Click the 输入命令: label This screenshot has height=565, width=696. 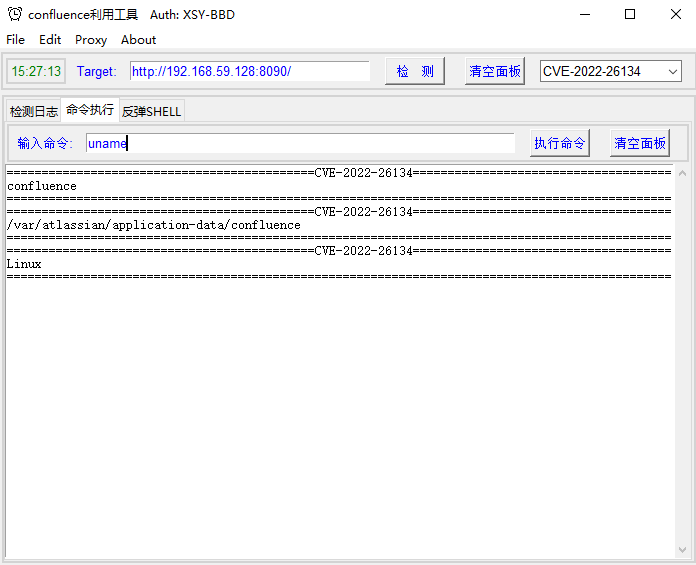click(45, 143)
